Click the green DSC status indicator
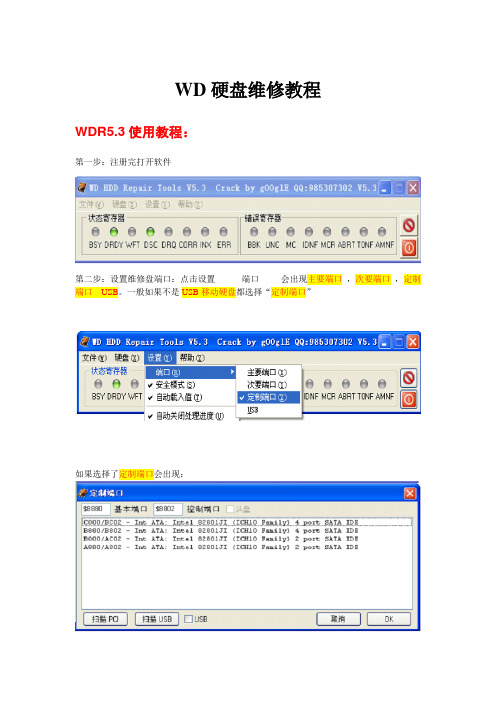The height and width of the screenshot is (702, 496). 150,232
